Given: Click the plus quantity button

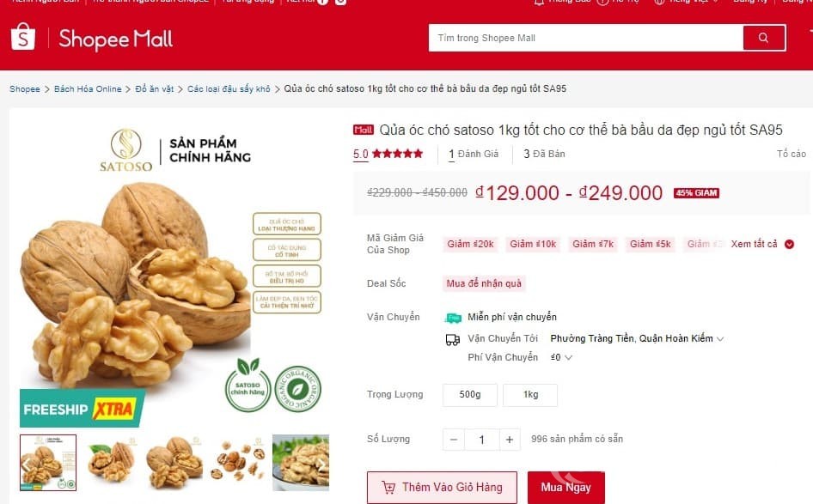Looking at the screenshot, I should tap(510, 440).
